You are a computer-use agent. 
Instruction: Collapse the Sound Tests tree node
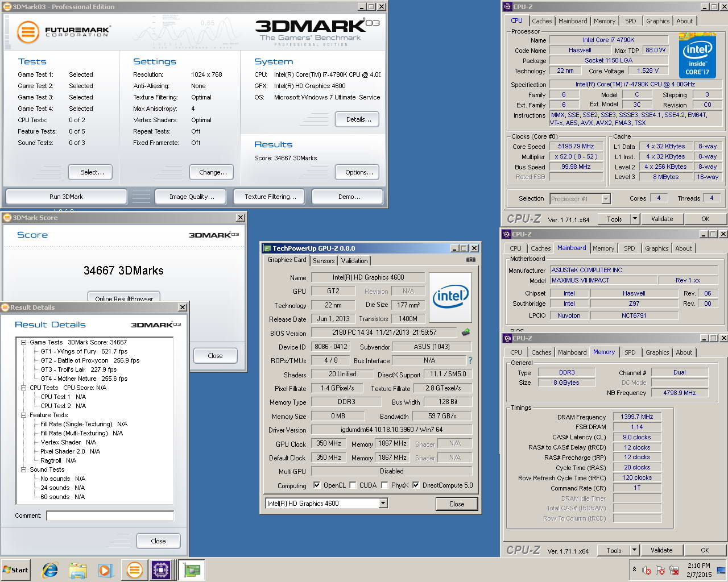click(23, 469)
